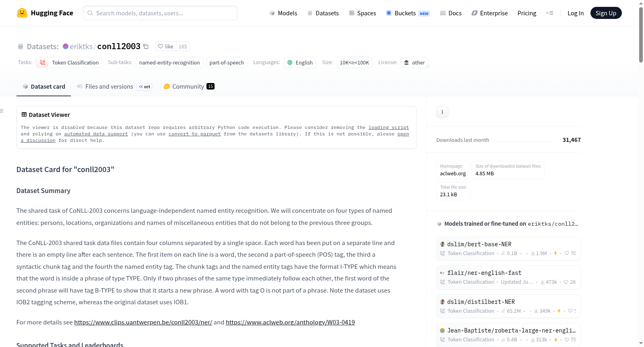Image resolution: width=644 pixels, height=347 pixels.
Task: Open the Enterprise navigation item
Action: click(x=489, y=13)
